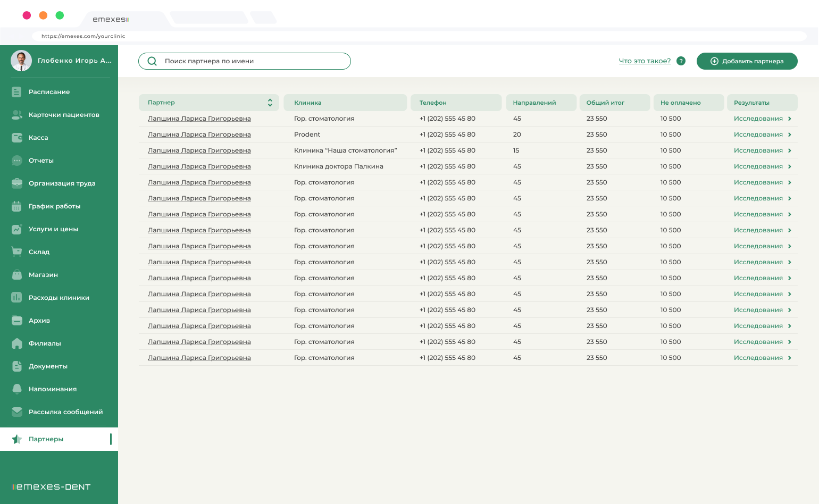Click the График работы calendar icon

[x=16, y=206]
